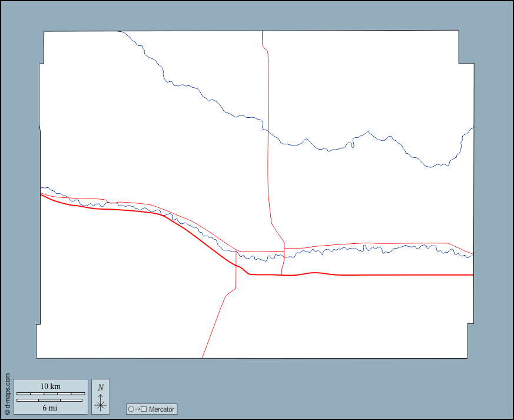Click the kilometer scale bar
This screenshot has width=514, height=420.
[x=50, y=393]
